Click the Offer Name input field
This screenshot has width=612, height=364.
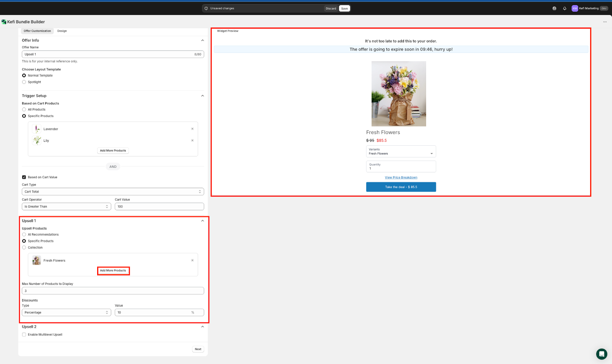coord(107,54)
